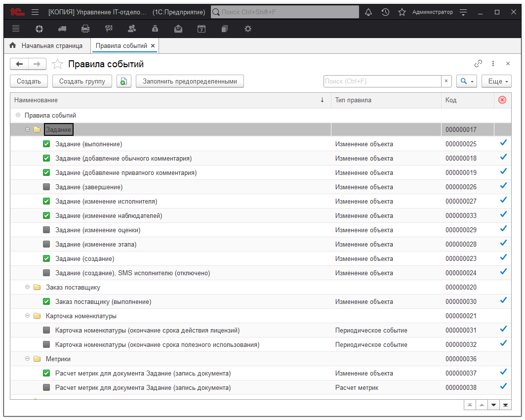The image size is (525, 420).
Task: Click the truck delivery section icon
Action: point(62,29)
